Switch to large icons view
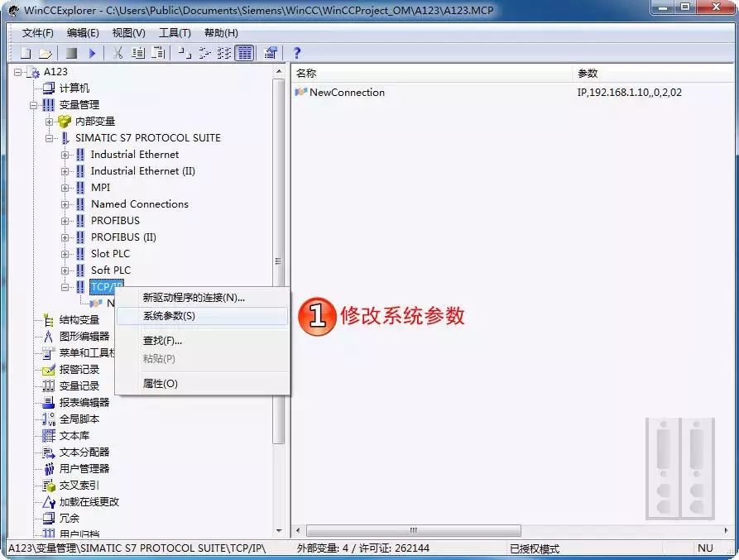The width and height of the screenshot is (739, 560). [185, 53]
